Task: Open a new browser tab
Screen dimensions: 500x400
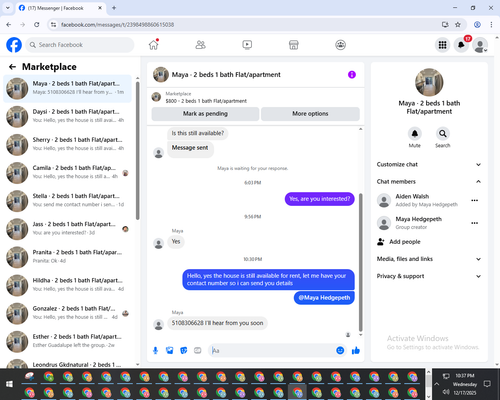Action: click(x=114, y=8)
